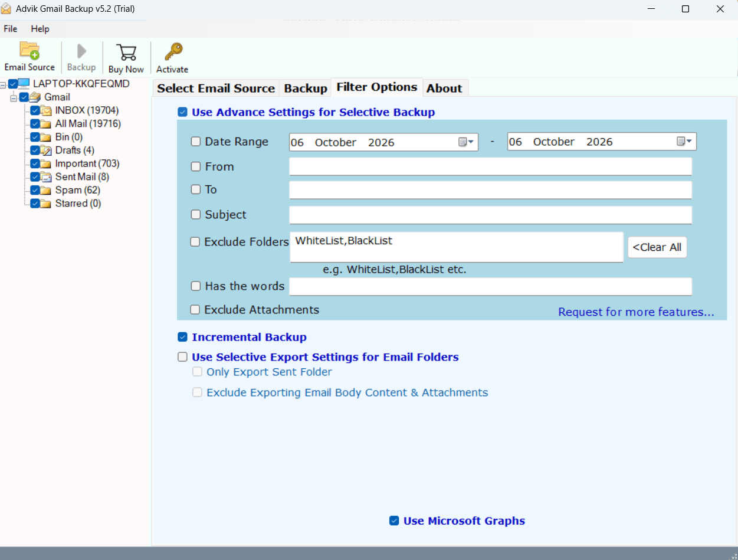738x560 pixels.
Task: Click the INBOX envelope folder icon
Action: tap(46, 110)
